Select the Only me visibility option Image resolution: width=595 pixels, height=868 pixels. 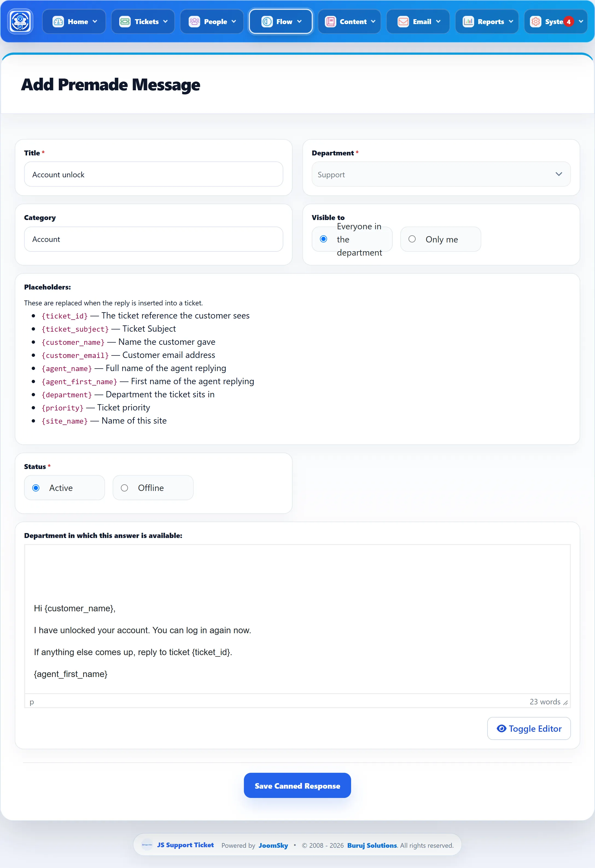point(412,239)
